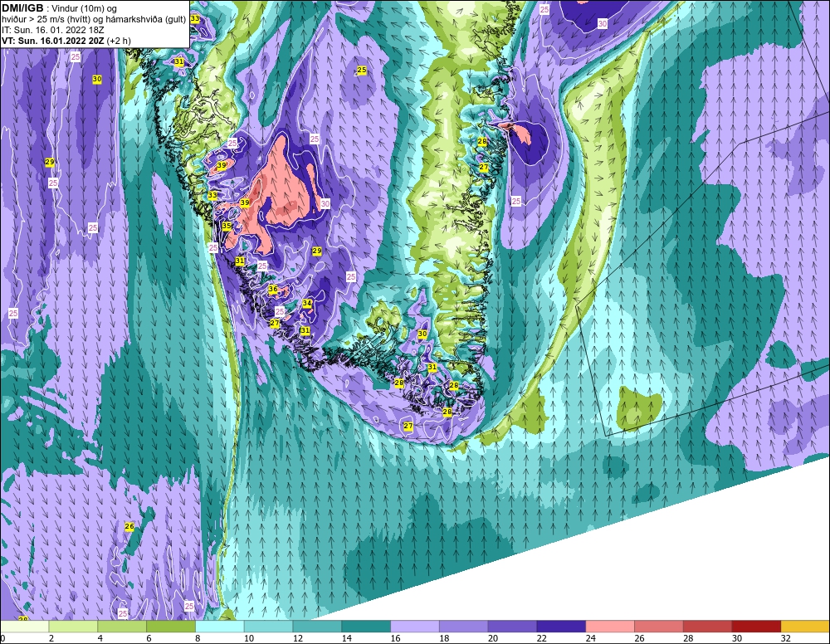Pick the orange swatch above 32 m/s

[x=805, y=627]
